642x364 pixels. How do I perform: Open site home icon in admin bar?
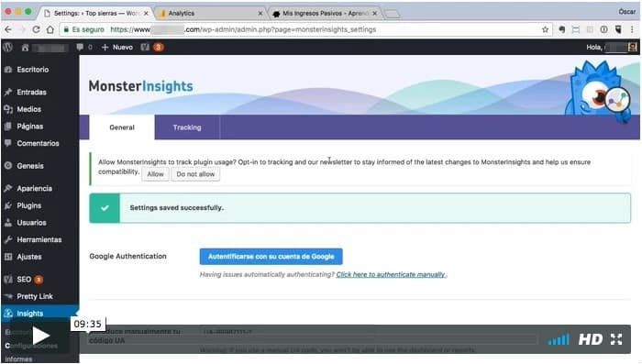point(25,48)
